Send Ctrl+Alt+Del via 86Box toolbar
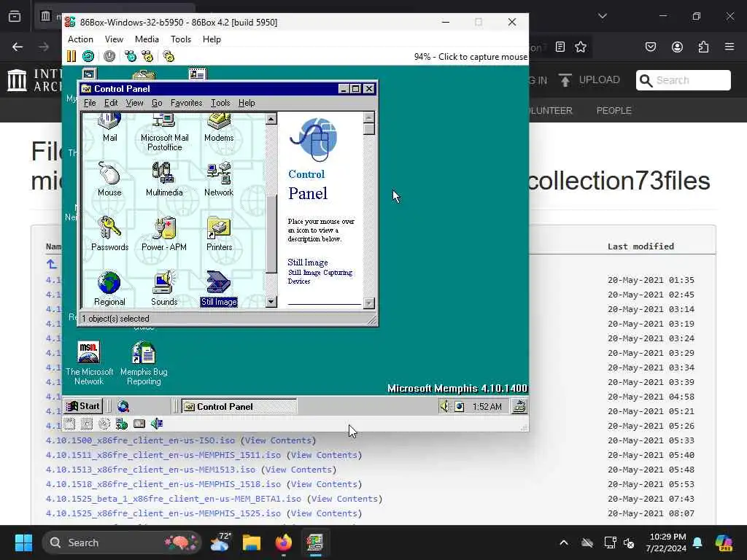Image resolution: width=747 pixels, height=560 pixels. click(x=130, y=56)
